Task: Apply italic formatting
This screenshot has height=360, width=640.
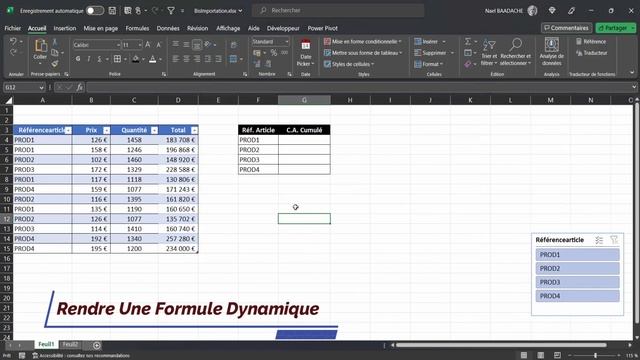Action: [89, 59]
